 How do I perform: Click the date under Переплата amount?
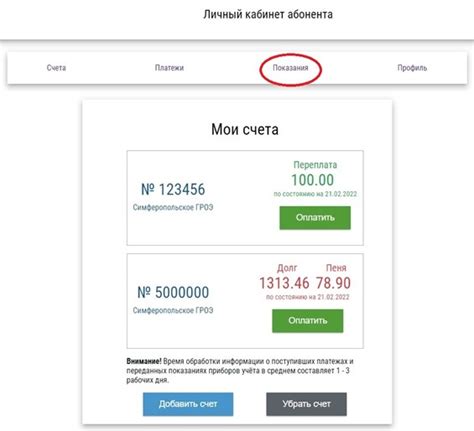(x=315, y=194)
